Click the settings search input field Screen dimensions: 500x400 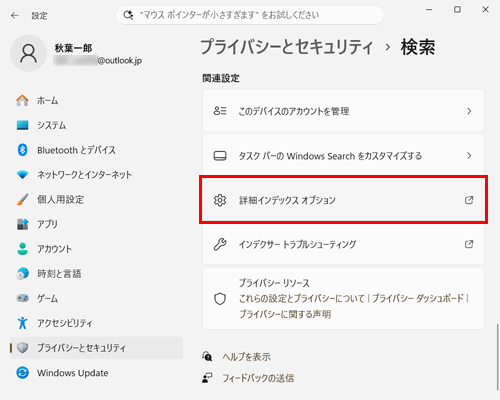tap(250, 15)
